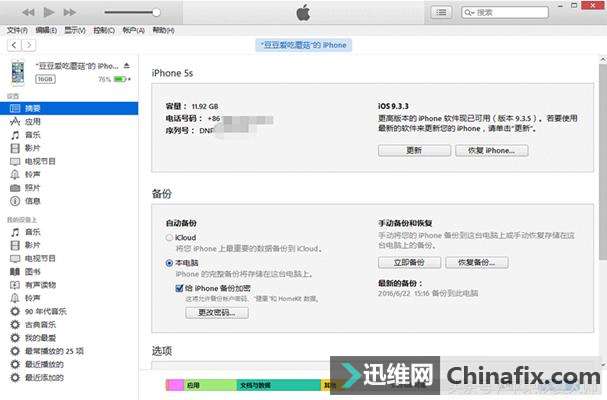
Task: Toggle 给 iPhone 备份加密 checkbox
Action: pos(179,288)
